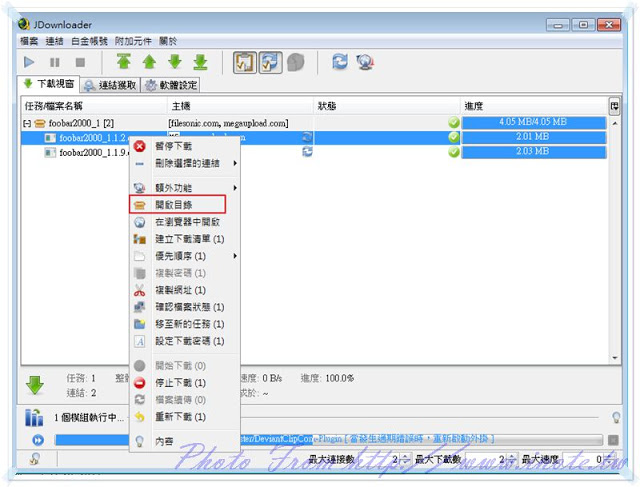The height and width of the screenshot is (487, 640).
Task: Click the lightbulb icon beside module status
Action: (616, 418)
